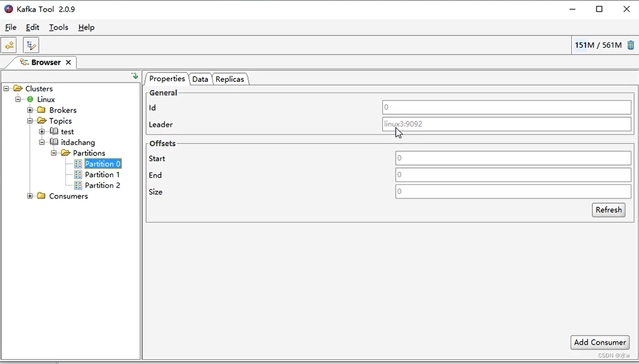Select the Partition 1 label
639x364 pixels.
click(x=102, y=174)
